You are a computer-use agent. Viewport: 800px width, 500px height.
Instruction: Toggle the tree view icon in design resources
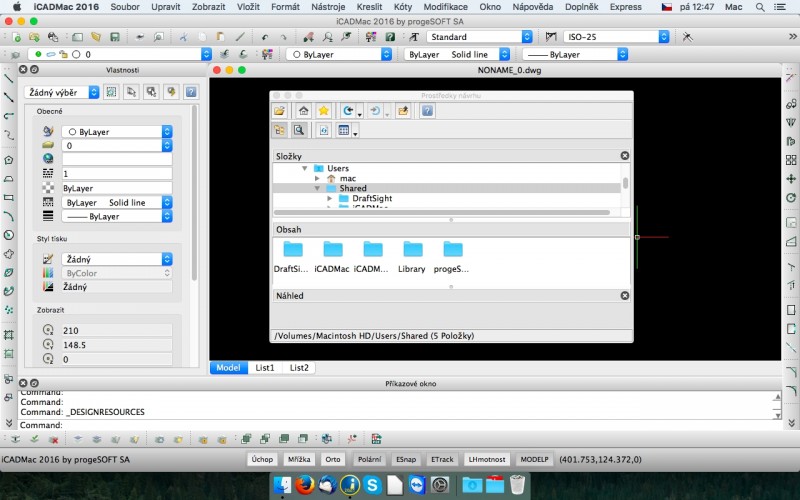pyautogui.click(x=280, y=131)
